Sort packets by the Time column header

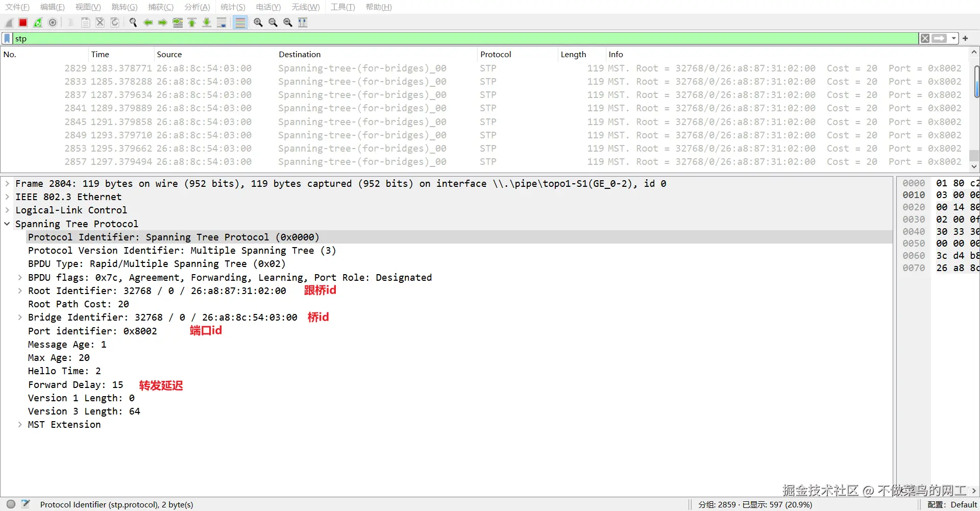(121, 54)
